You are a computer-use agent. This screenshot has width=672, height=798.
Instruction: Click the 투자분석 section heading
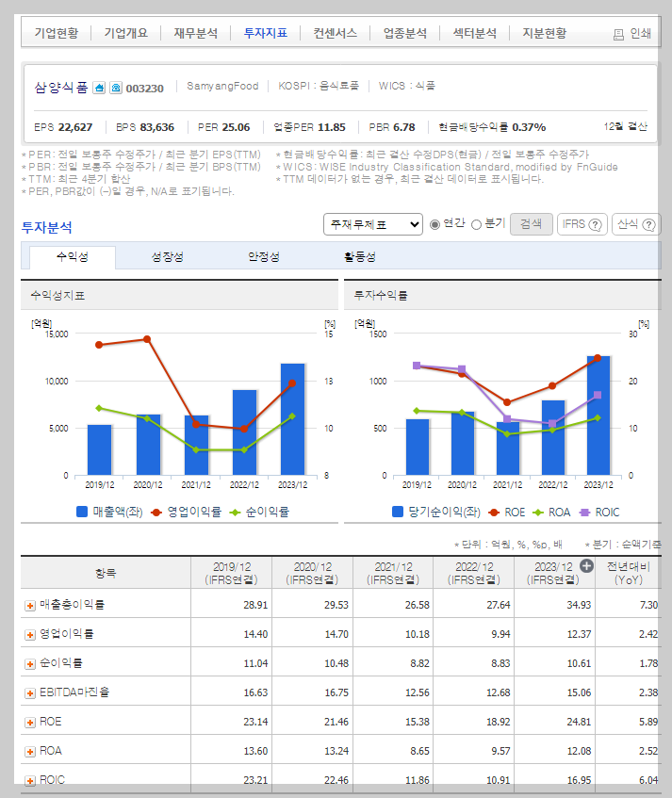[47, 227]
